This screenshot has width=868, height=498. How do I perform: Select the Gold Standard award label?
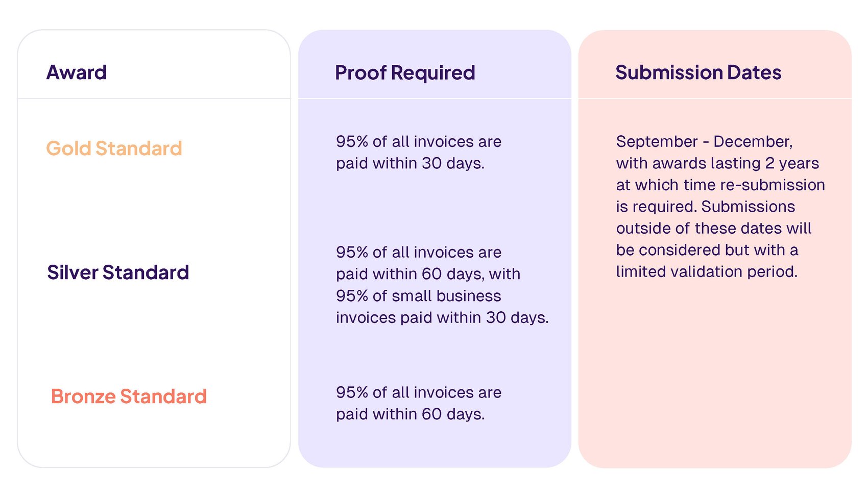[x=114, y=148]
